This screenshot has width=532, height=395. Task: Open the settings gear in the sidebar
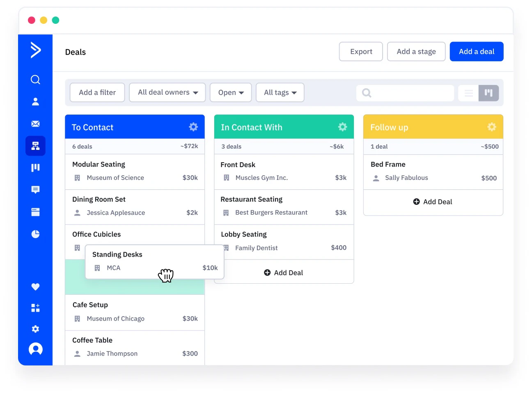coord(35,329)
